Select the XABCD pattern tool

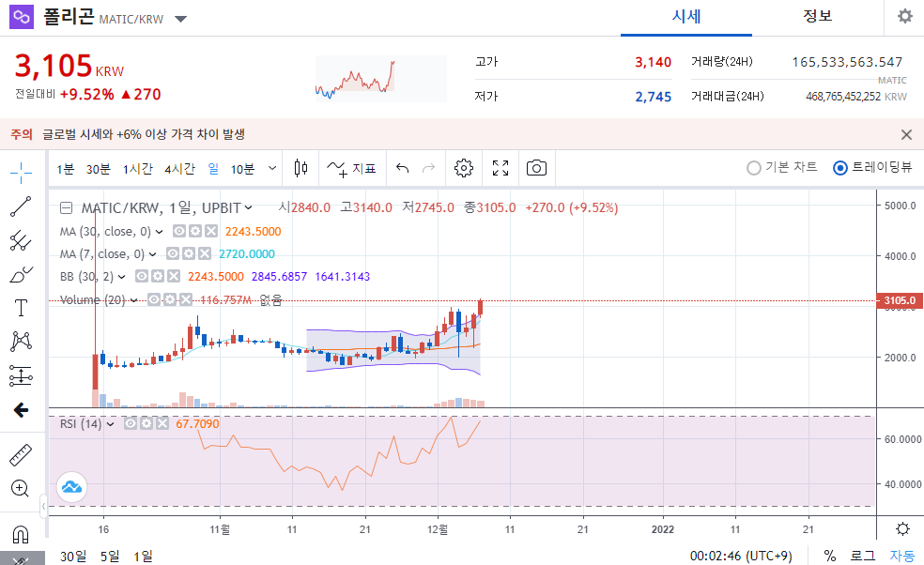(22, 341)
